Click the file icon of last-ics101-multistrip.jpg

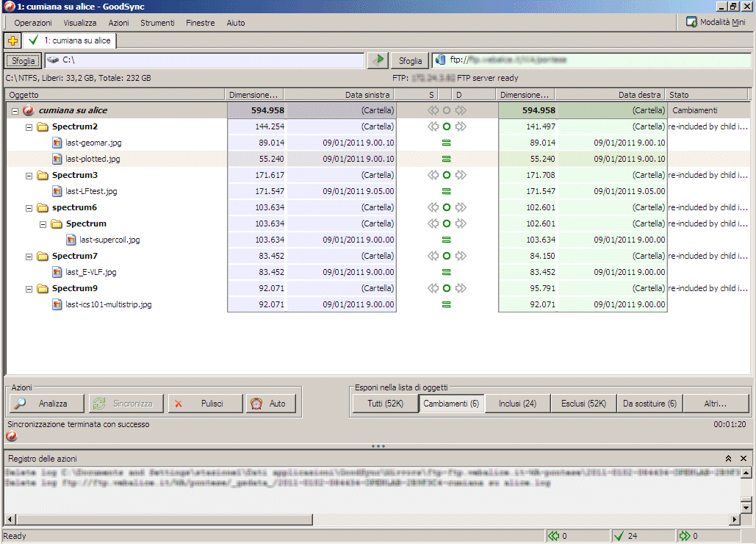tap(57, 305)
